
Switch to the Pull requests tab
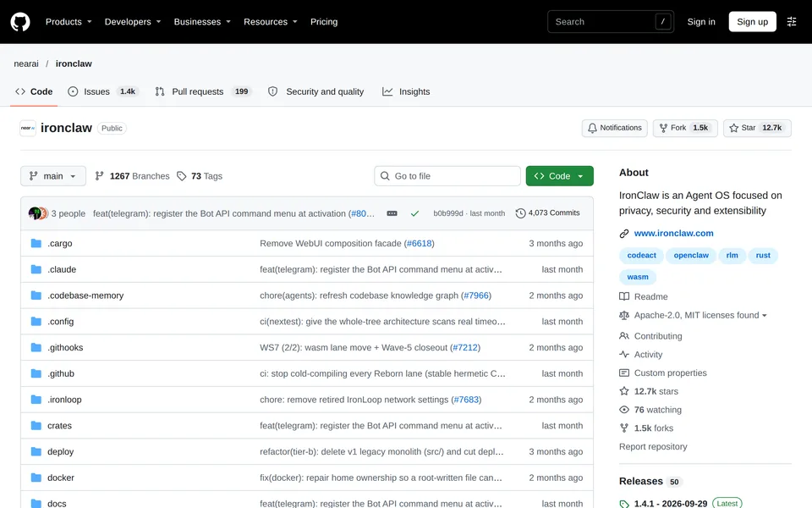click(203, 91)
